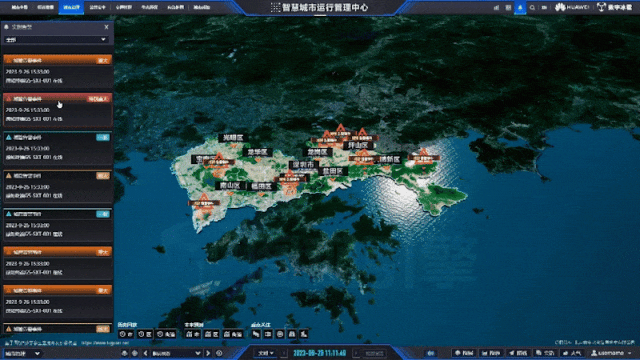Screen dimensions: 640x360
Task: Select the last icon in the right map toolbar group
Action: (x=304, y=334)
